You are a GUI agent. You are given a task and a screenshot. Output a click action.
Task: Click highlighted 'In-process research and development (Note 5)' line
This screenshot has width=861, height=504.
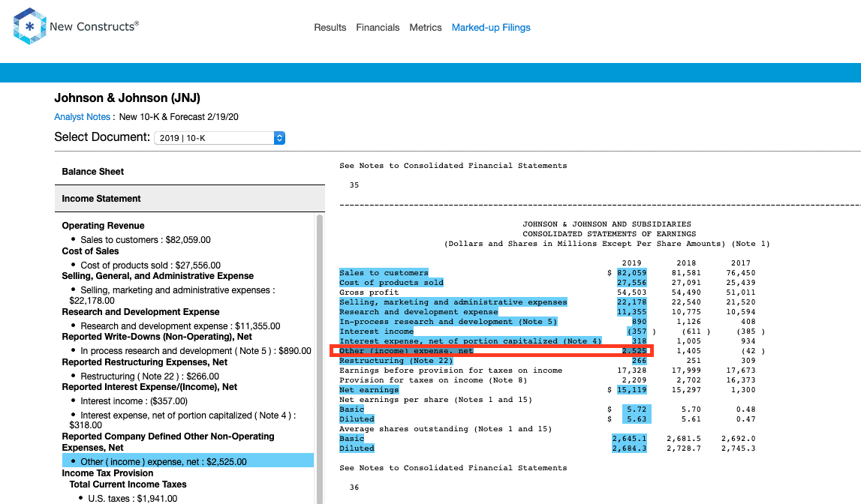[x=448, y=322]
